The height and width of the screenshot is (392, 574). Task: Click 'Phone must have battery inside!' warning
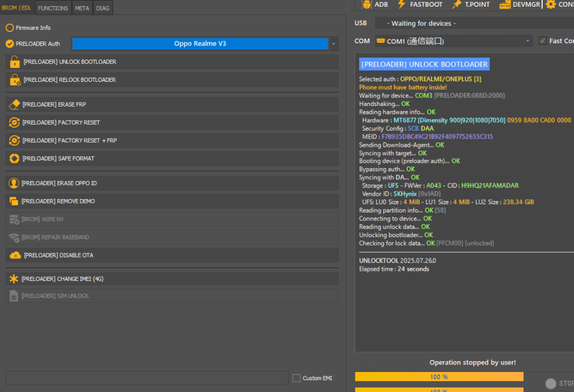click(402, 87)
